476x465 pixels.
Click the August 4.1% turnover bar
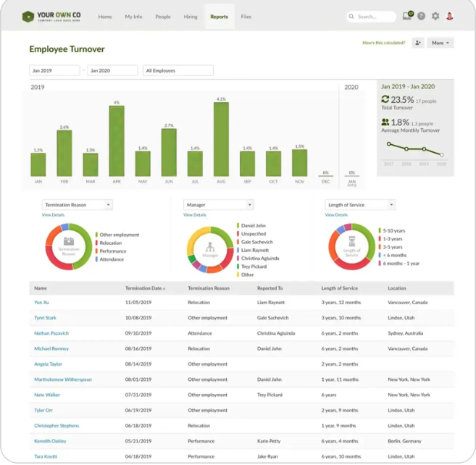click(x=221, y=139)
